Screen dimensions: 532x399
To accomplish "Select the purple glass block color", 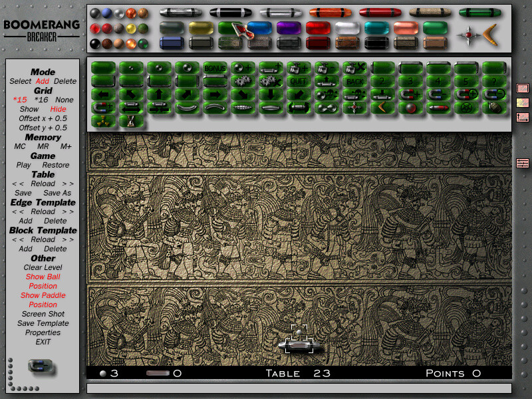I will click(289, 28).
